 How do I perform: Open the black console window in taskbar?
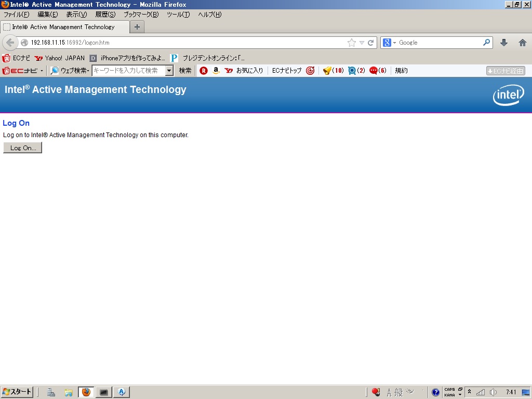(103, 393)
